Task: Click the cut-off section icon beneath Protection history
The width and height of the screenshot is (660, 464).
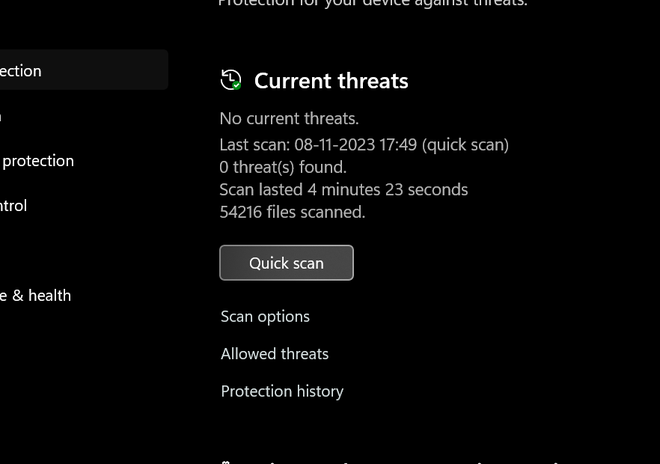Action: pos(226,461)
